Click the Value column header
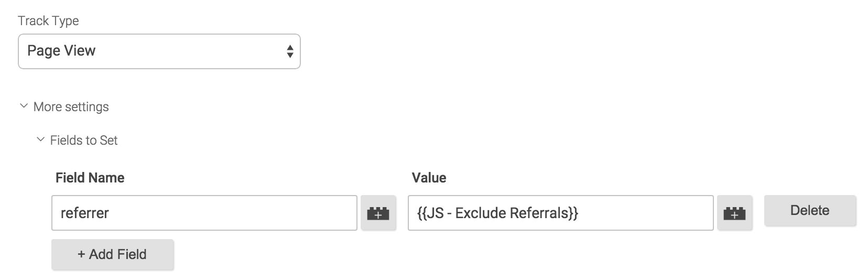Viewport: 868px width, 280px height. click(429, 178)
